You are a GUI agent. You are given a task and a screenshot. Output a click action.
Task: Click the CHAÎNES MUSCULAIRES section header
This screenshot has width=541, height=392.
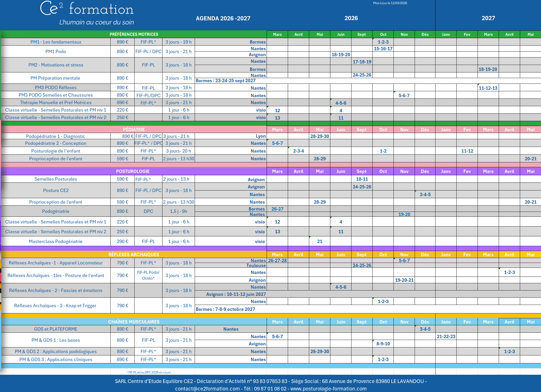[x=134, y=322]
